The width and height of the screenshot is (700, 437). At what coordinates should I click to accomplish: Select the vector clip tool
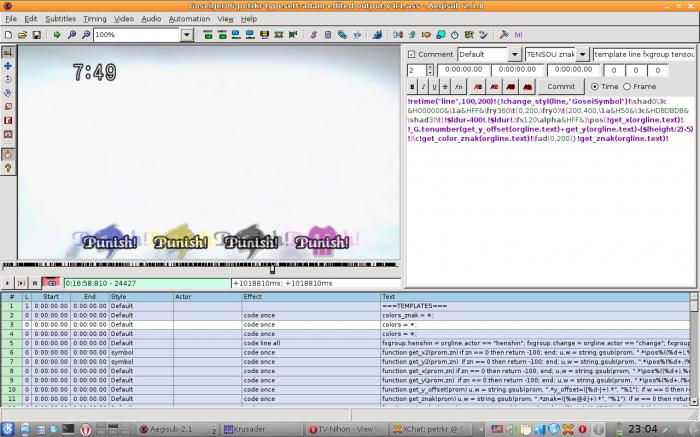[8, 134]
